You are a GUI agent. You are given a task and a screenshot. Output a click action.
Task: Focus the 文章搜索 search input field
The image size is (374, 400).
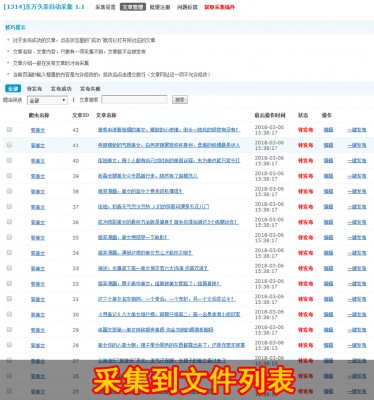pyautogui.click(x=134, y=99)
